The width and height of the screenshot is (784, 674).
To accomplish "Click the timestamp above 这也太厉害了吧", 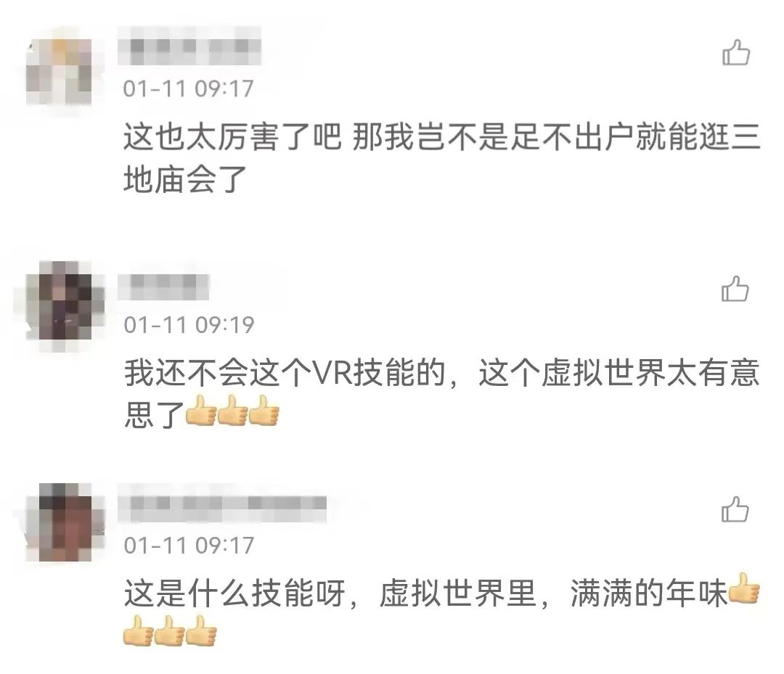I will click(189, 89).
